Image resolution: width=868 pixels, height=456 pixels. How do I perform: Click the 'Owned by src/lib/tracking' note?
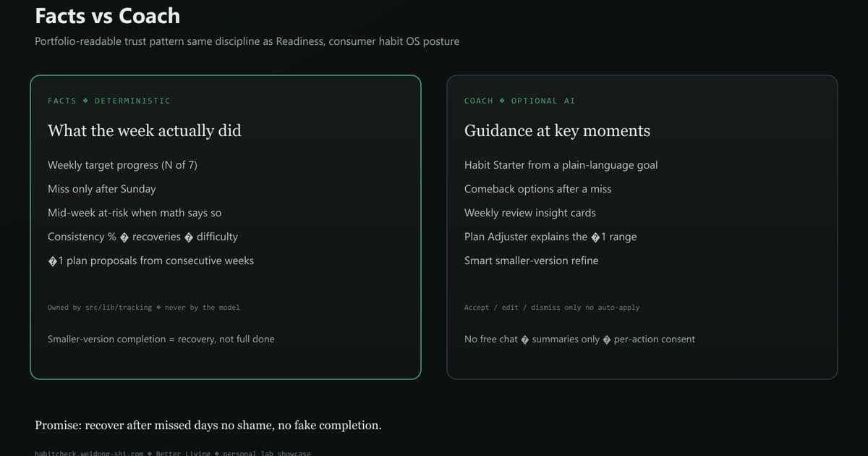coord(144,308)
